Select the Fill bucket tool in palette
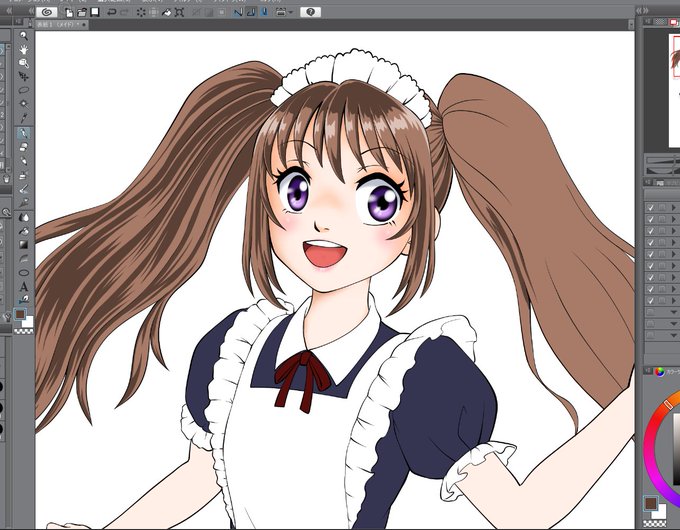This screenshot has height=530, width=680. [x=23, y=231]
